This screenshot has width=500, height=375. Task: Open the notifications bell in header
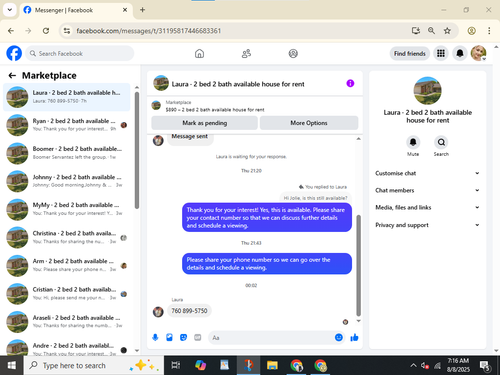coord(460,53)
